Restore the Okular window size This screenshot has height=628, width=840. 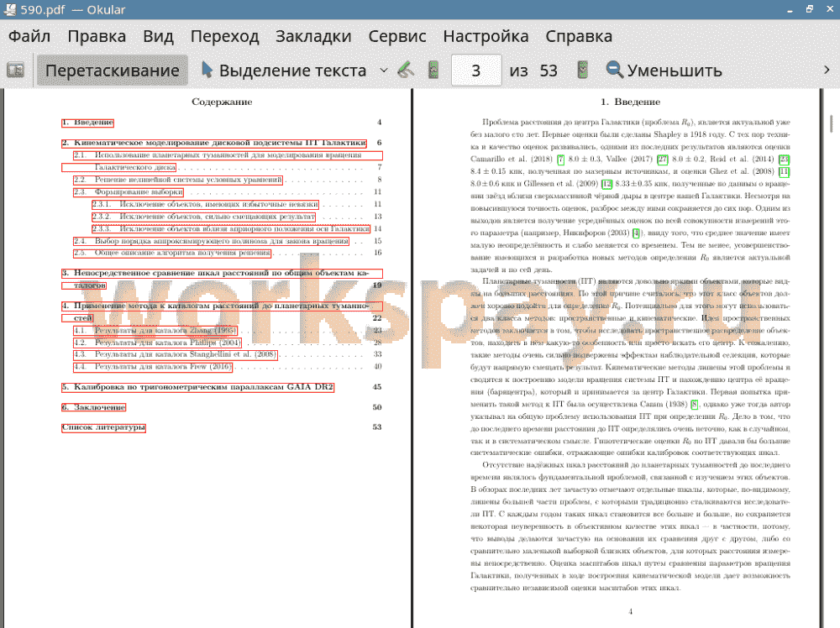tap(810, 9)
